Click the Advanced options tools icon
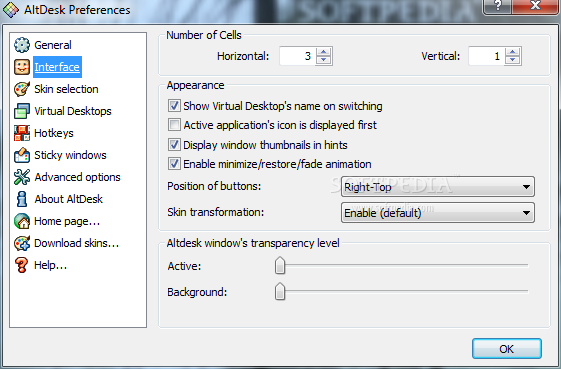Image resolution: width=561 pixels, height=369 pixels. [22, 177]
